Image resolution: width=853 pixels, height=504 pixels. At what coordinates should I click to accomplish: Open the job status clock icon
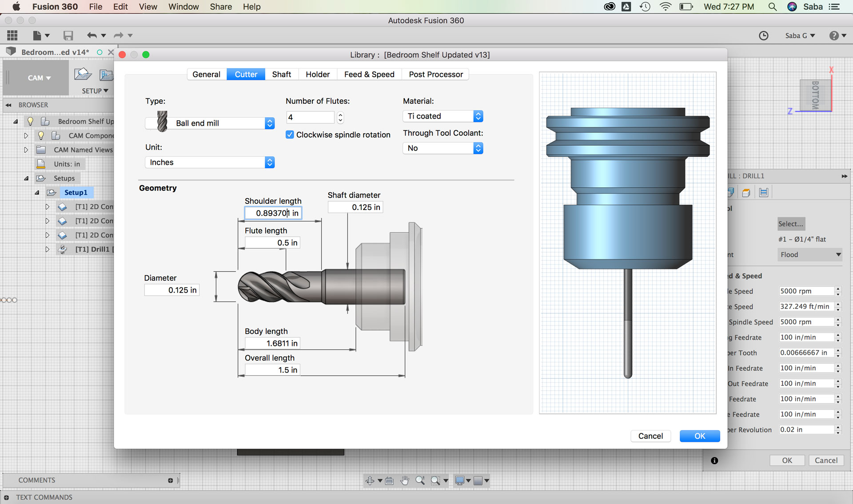point(763,36)
